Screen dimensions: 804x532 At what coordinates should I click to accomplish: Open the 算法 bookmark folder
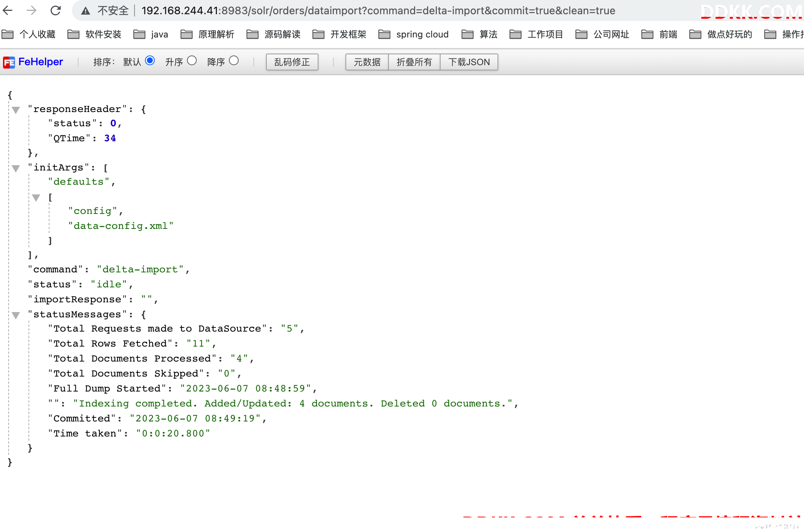pyautogui.click(x=480, y=34)
